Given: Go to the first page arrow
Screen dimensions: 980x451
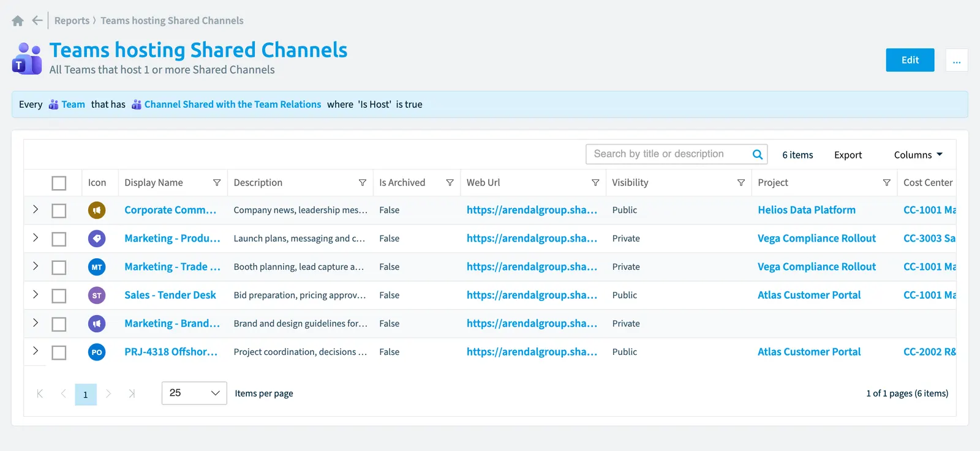Looking at the screenshot, I should (40, 393).
